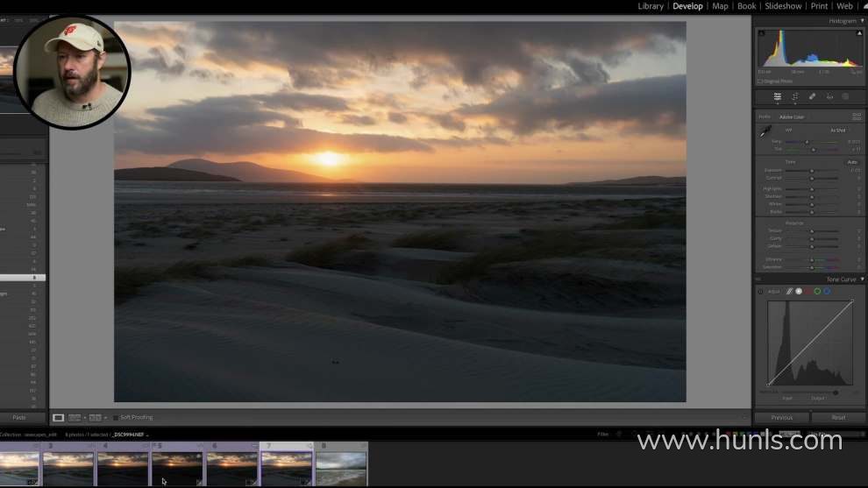Adjust the Vibrance slider handle
Image resolution: width=868 pixels, height=488 pixels.
(x=812, y=260)
